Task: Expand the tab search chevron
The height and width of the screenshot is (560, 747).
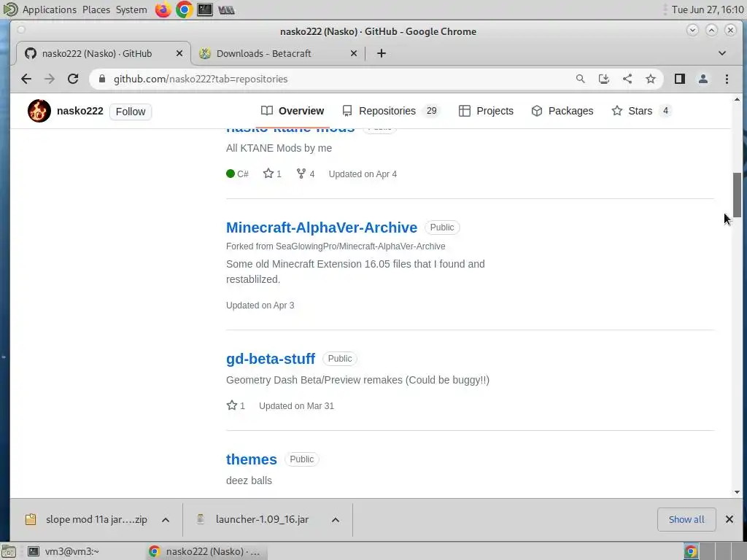Action: 722,53
